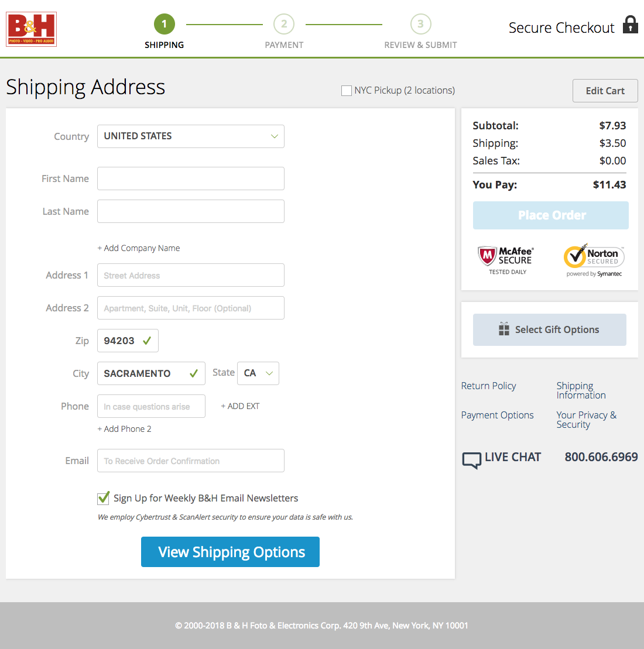This screenshot has height=649, width=644.
Task: Expand the Add Company Name field
Action: (139, 248)
